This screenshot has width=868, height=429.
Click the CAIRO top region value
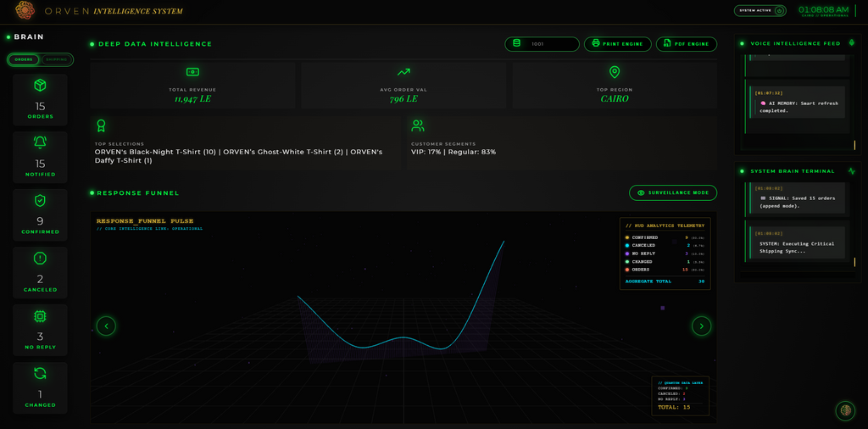point(615,99)
